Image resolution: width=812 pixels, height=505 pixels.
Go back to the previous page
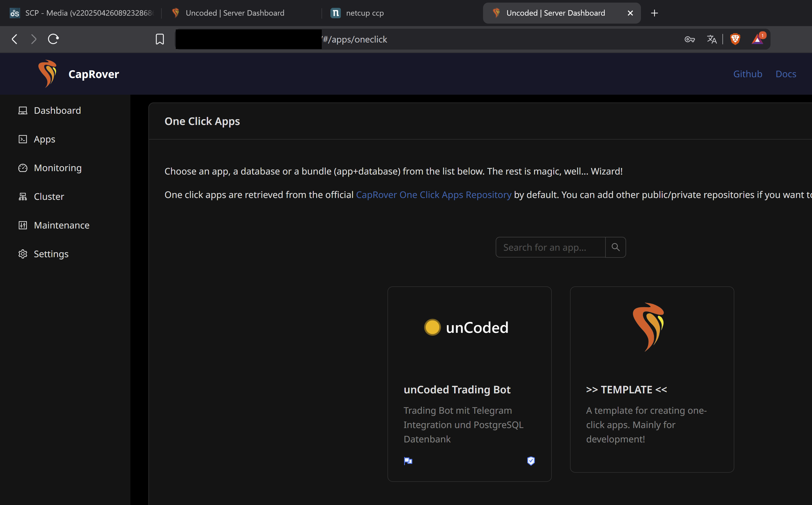[14, 39]
